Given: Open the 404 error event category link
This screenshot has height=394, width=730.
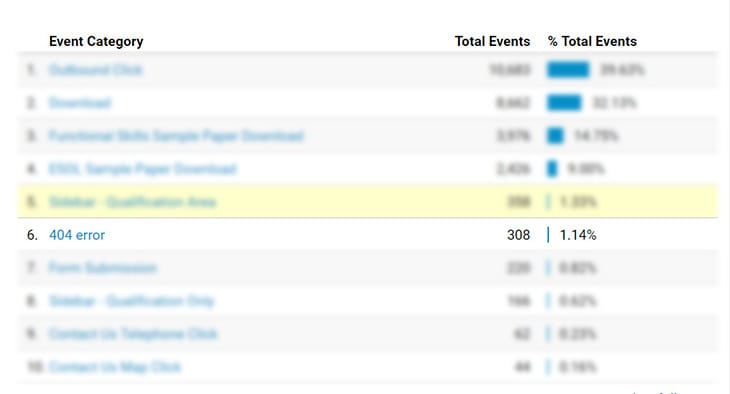Looking at the screenshot, I should point(77,235).
